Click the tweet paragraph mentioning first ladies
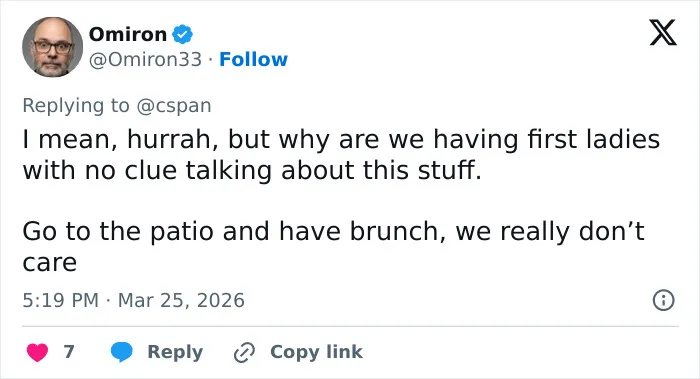This screenshot has height=379, width=700. pyautogui.click(x=341, y=154)
